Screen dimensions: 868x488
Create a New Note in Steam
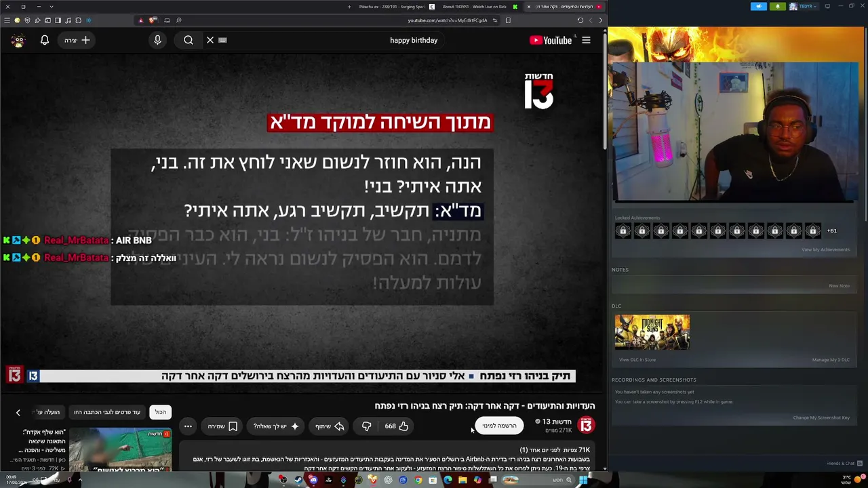coord(839,286)
